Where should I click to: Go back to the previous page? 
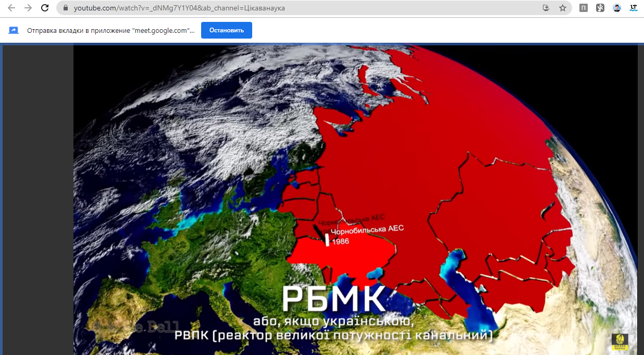11,8
